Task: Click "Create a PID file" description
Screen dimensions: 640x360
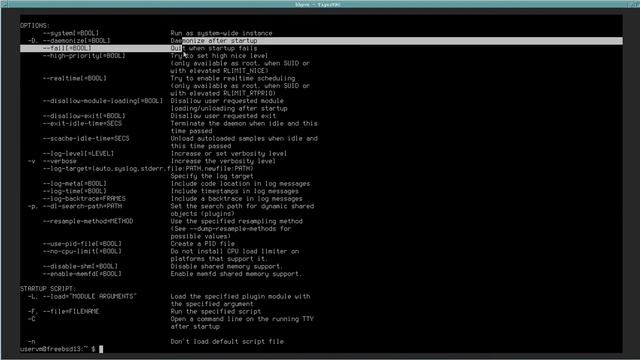Action: pos(202,244)
